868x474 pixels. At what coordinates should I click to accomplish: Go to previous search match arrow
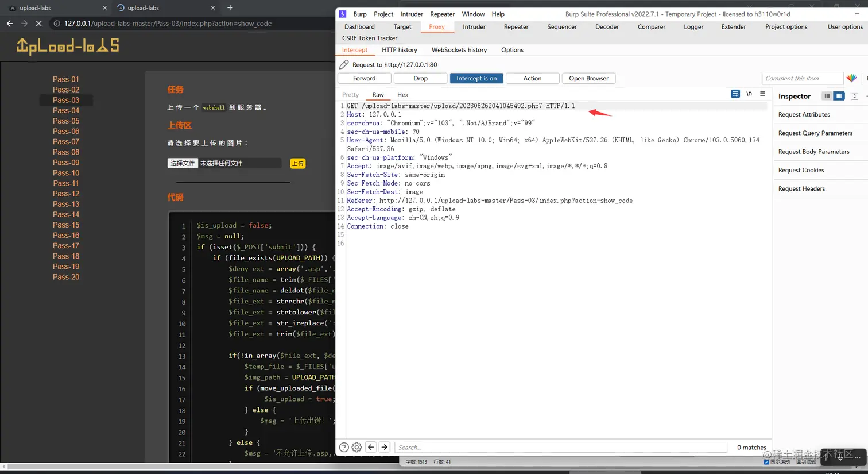pos(371,447)
